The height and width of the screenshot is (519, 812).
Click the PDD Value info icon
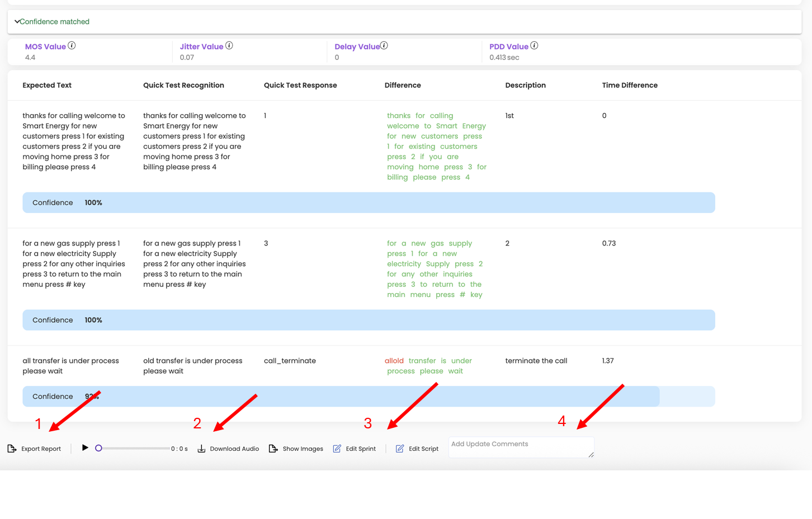[x=534, y=46]
